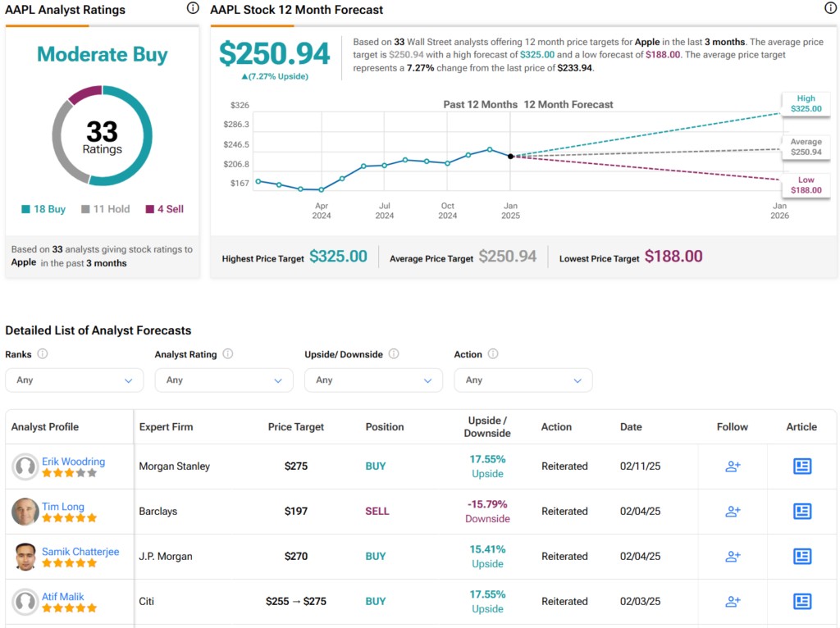Expand the Upside/Downside filter dropdown

coord(373,380)
